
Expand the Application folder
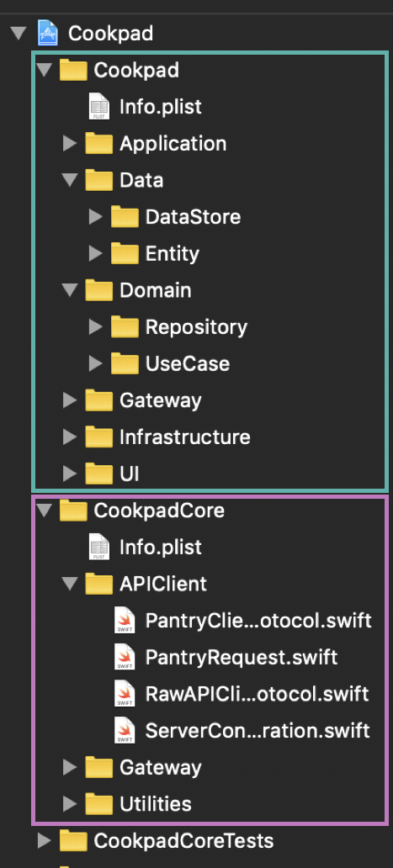click(x=70, y=143)
